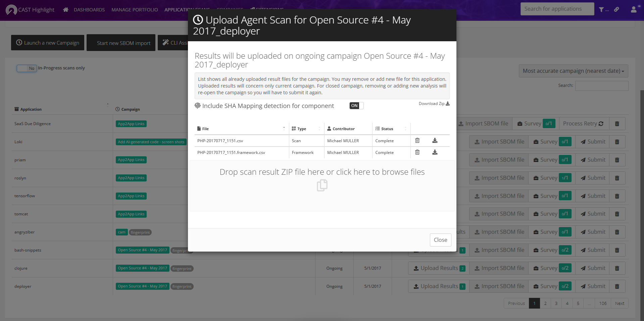Upload Results for clojure
Image resolution: width=644 pixels, height=321 pixels.
tap(439, 268)
